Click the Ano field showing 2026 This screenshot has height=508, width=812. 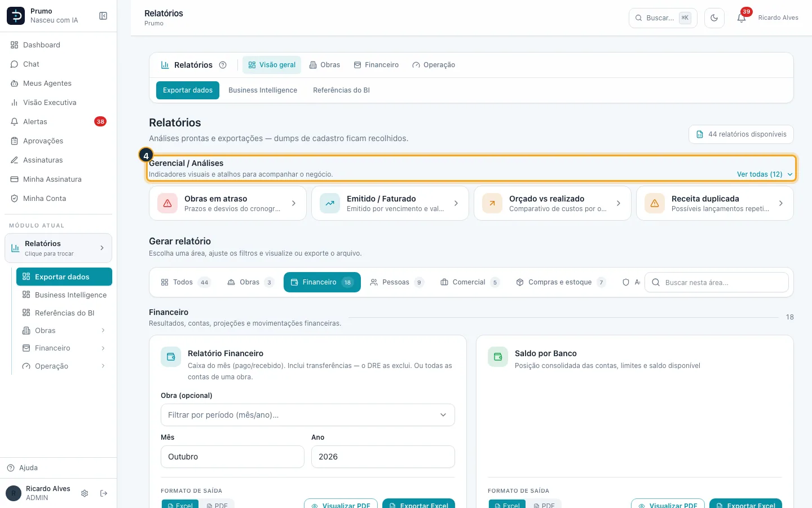pyautogui.click(x=383, y=457)
